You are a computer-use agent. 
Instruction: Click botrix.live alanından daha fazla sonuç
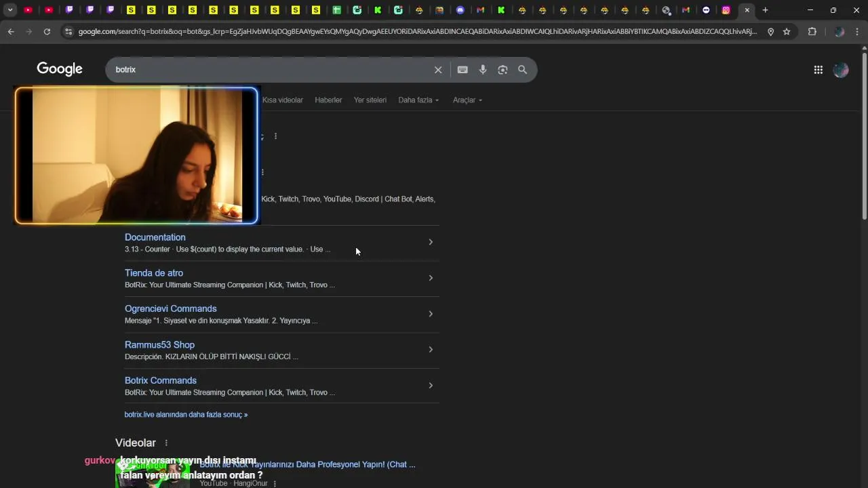[x=186, y=415]
